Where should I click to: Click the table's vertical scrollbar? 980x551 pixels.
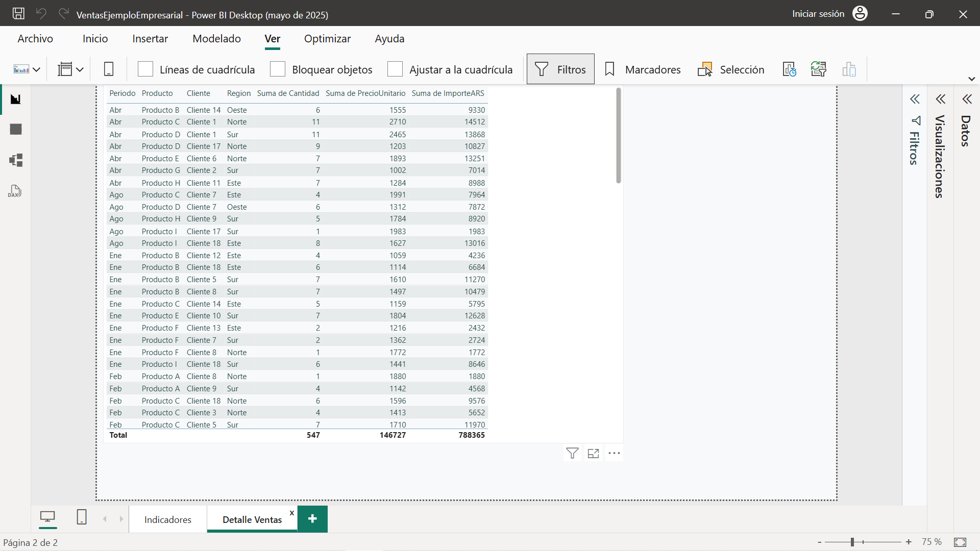[x=619, y=136]
